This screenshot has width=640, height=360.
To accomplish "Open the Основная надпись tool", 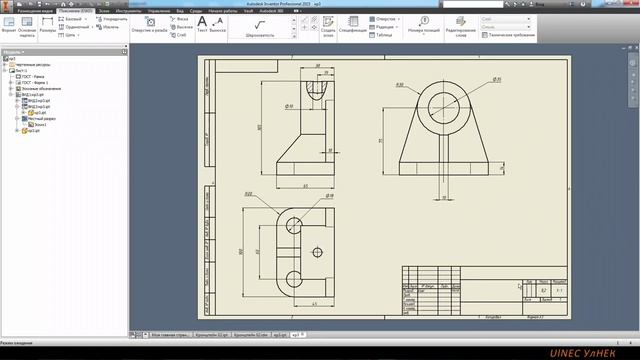I will 27,27.
